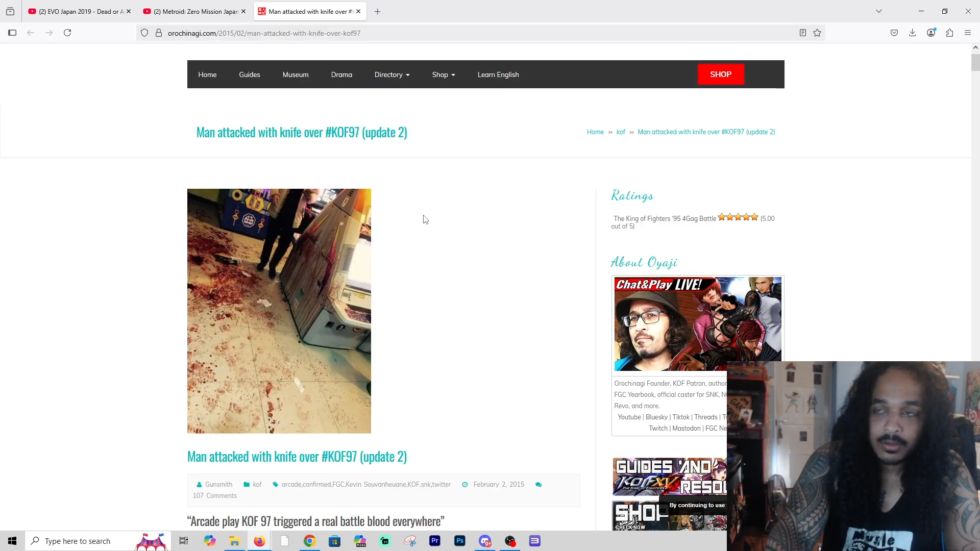Open King of Fighters '95 4Gag Battle
This screenshot has height=551, width=980.
pyautogui.click(x=665, y=219)
